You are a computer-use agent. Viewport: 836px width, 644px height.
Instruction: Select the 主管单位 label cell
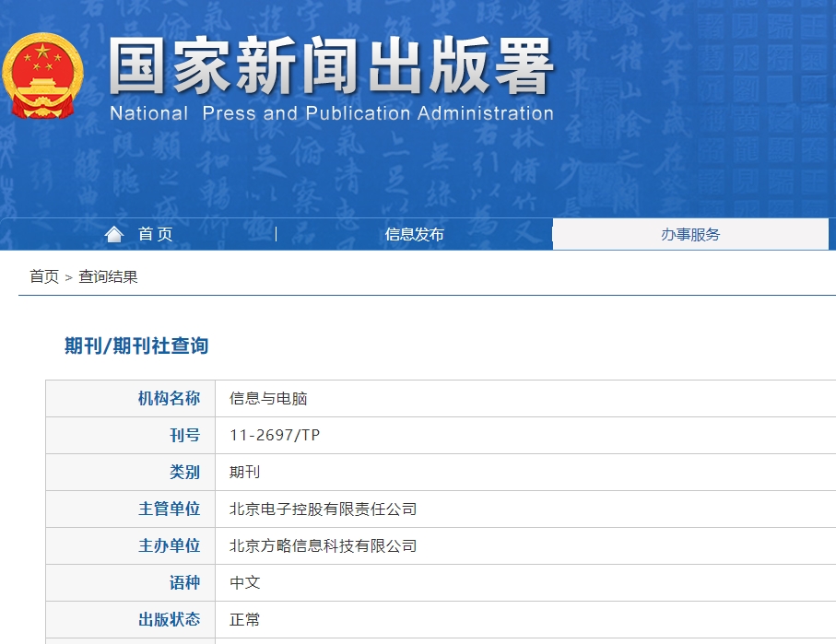coord(131,509)
